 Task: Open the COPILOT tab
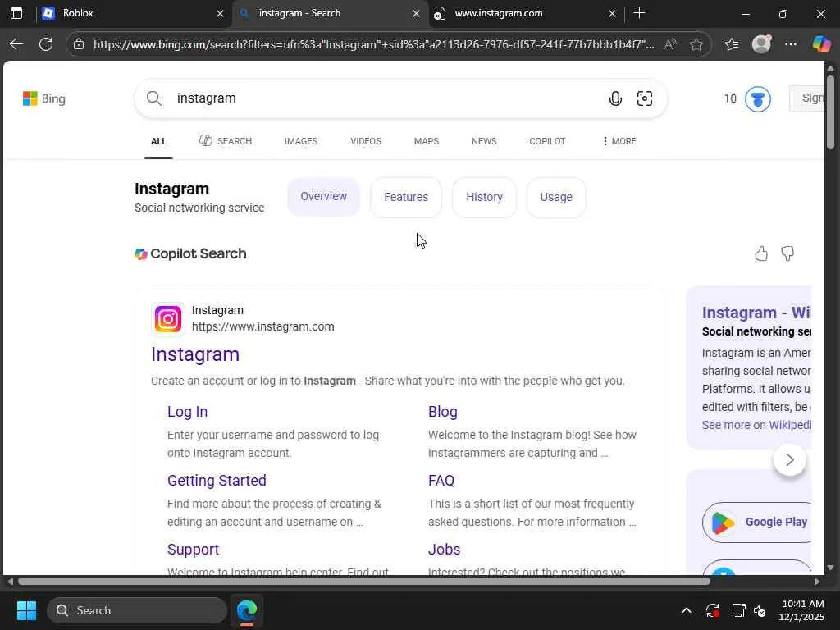coord(547,141)
